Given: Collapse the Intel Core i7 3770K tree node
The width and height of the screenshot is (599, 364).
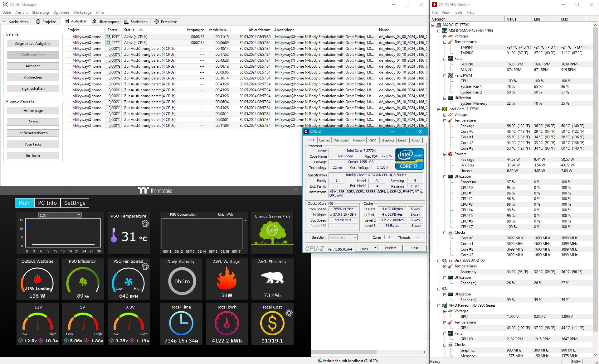Looking at the screenshot, I should (439, 109).
